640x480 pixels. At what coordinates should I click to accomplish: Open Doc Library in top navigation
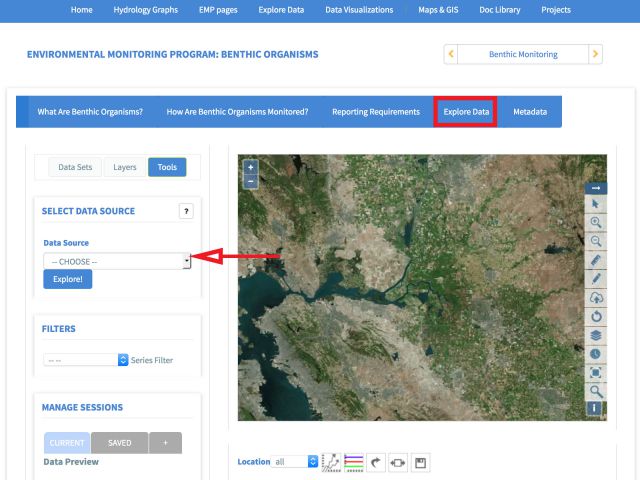click(500, 10)
